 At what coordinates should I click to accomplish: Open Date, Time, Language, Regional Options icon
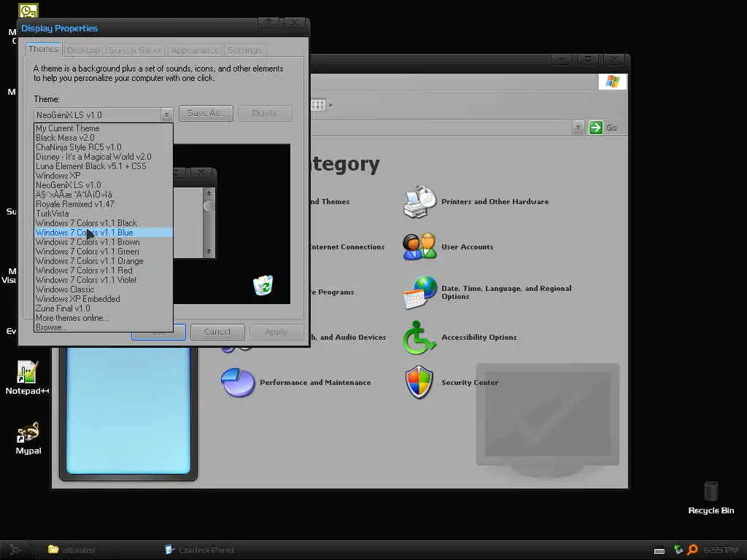coord(419,292)
